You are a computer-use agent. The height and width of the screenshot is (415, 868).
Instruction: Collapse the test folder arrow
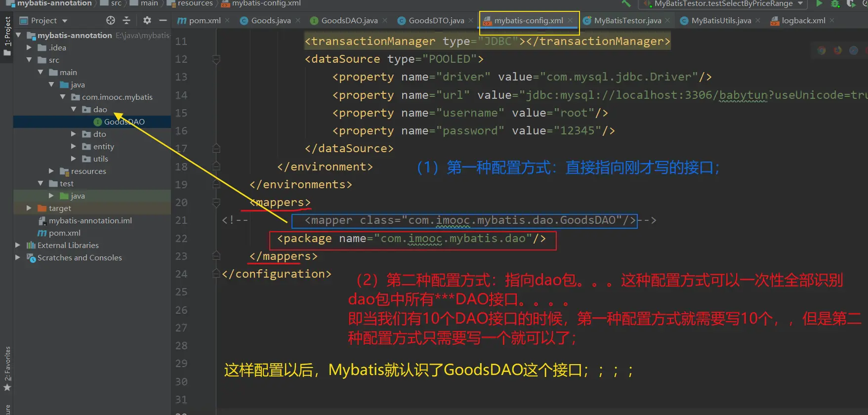pyautogui.click(x=41, y=183)
